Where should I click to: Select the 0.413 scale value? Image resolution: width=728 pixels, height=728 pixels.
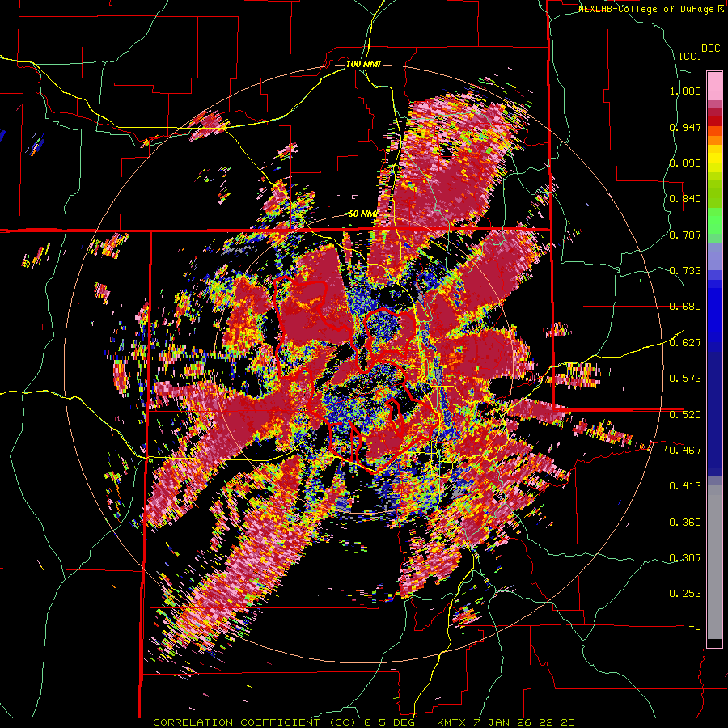685,486
